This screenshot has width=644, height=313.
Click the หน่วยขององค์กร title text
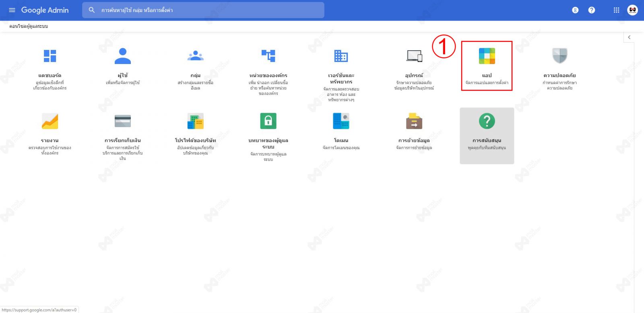tap(268, 76)
